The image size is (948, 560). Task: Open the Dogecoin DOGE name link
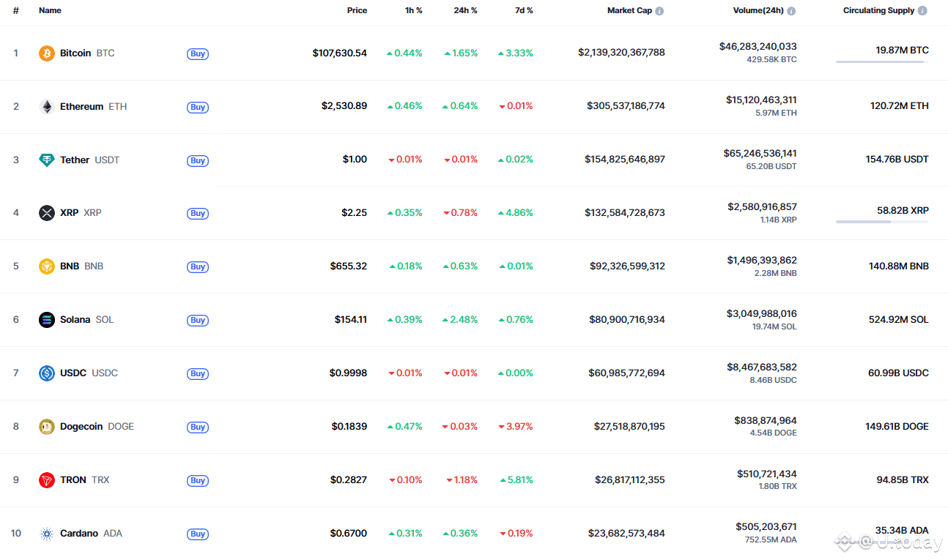pyautogui.click(x=97, y=427)
